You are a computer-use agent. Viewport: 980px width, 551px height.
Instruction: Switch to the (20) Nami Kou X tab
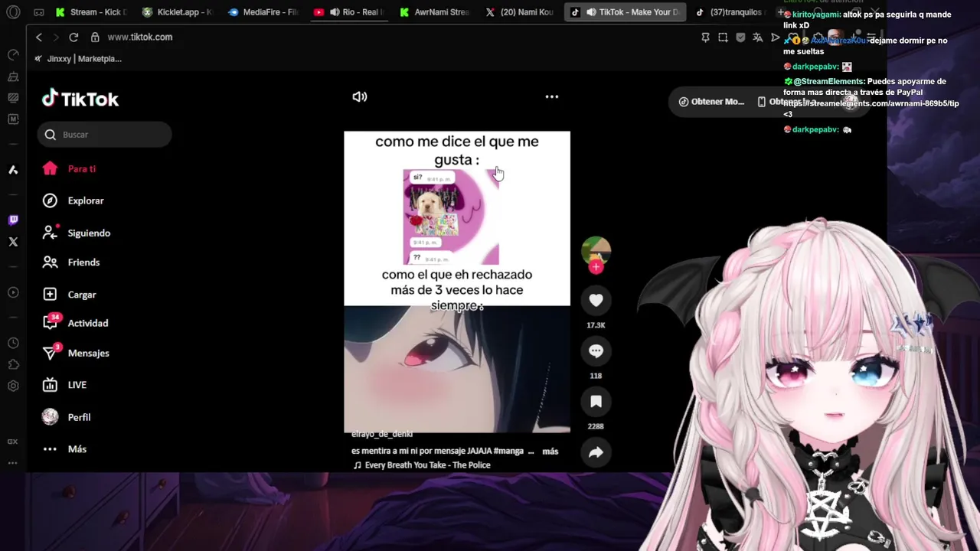[x=521, y=12]
